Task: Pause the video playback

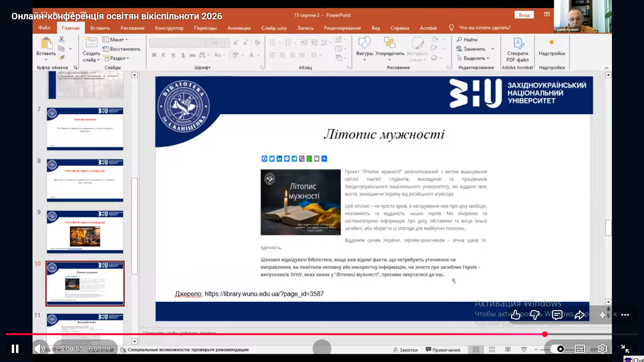Action: point(15,349)
